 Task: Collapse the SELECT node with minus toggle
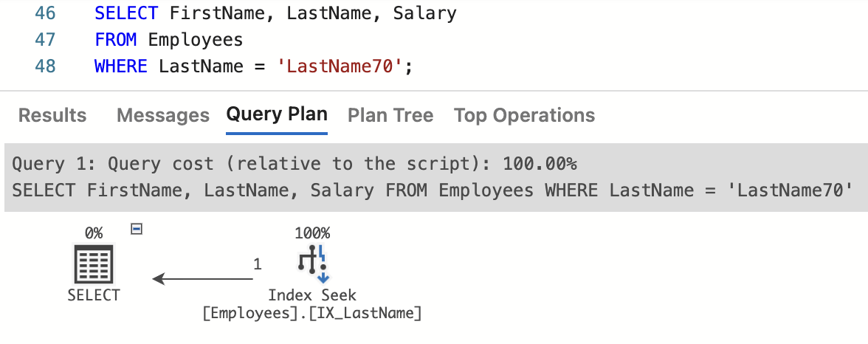tap(136, 228)
